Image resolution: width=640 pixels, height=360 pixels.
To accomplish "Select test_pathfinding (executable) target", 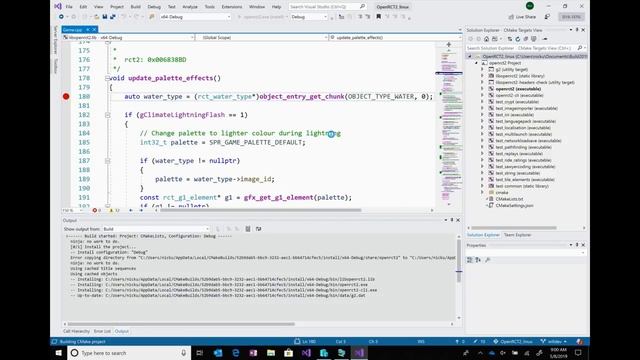I will click(523, 147).
